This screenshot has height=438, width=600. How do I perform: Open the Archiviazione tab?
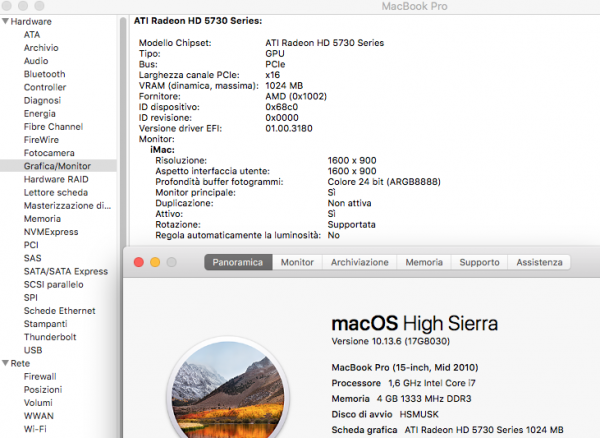click(x=360, y=262)
